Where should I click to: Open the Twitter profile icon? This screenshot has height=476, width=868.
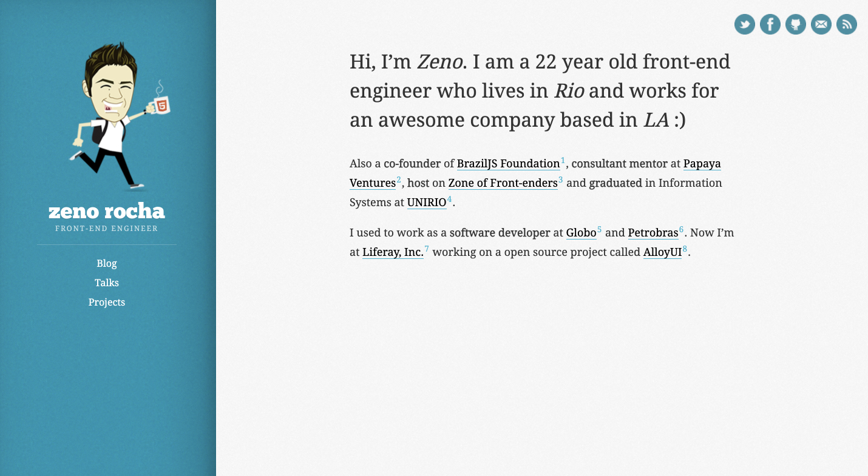coord(744,24)
